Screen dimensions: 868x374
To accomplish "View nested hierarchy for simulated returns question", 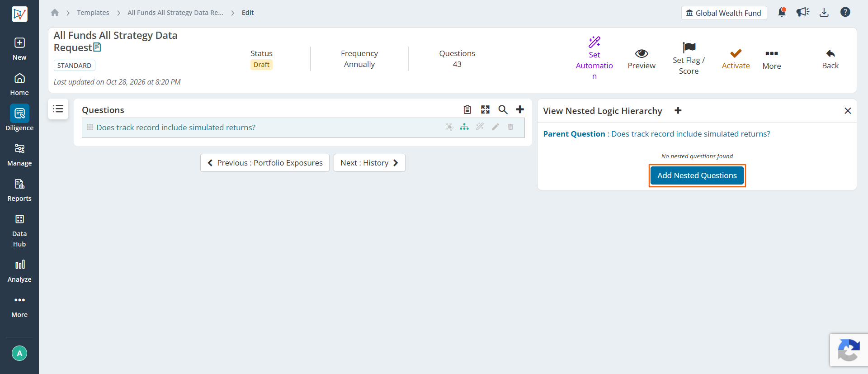I will [x=464, y=127].
